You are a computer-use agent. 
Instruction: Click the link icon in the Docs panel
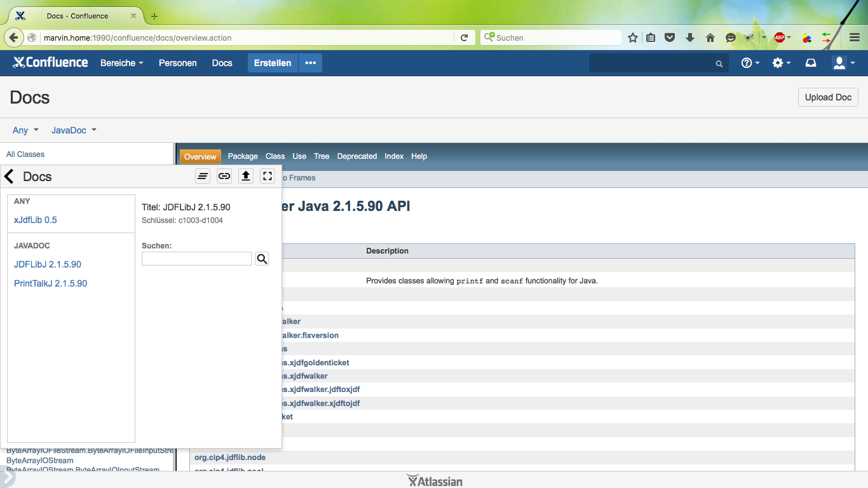(x=224, y=176)
